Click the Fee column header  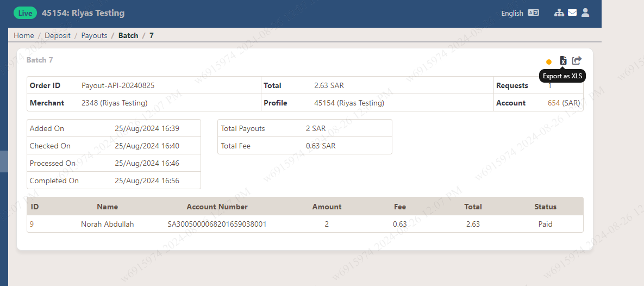[399, 207]
